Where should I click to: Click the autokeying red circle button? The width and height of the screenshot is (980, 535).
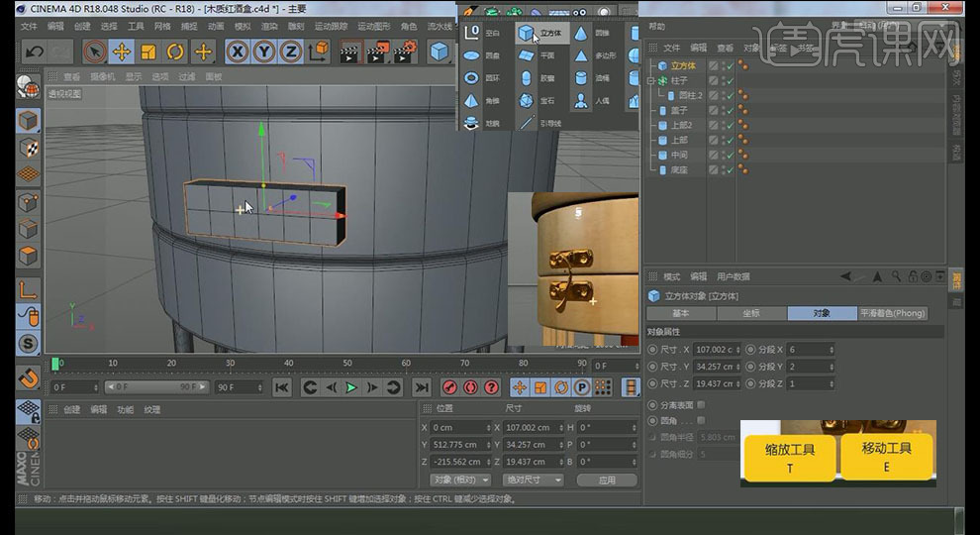[470, 388]
